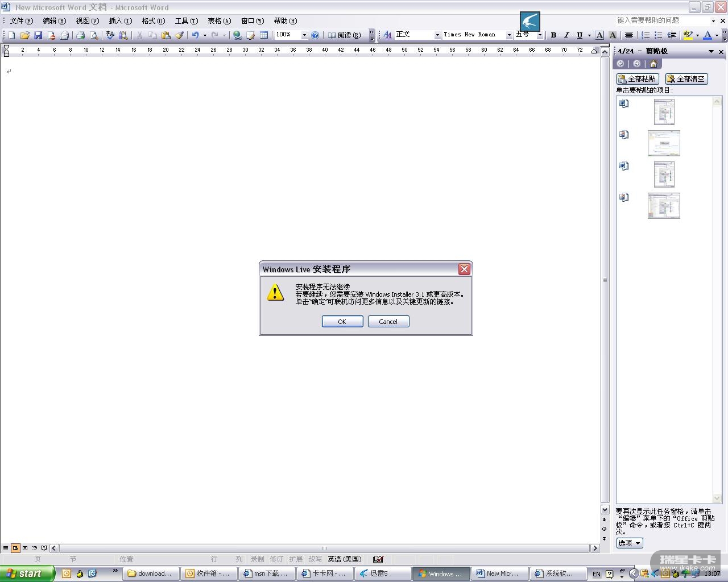
Task: Apply the current font color with the A icon
Action: tap(708, 35)
